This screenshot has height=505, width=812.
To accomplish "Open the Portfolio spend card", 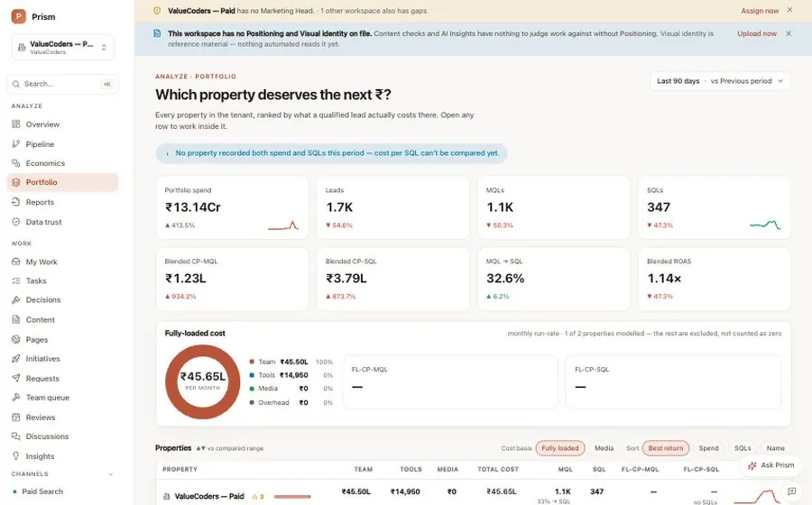I will (232, 207).
